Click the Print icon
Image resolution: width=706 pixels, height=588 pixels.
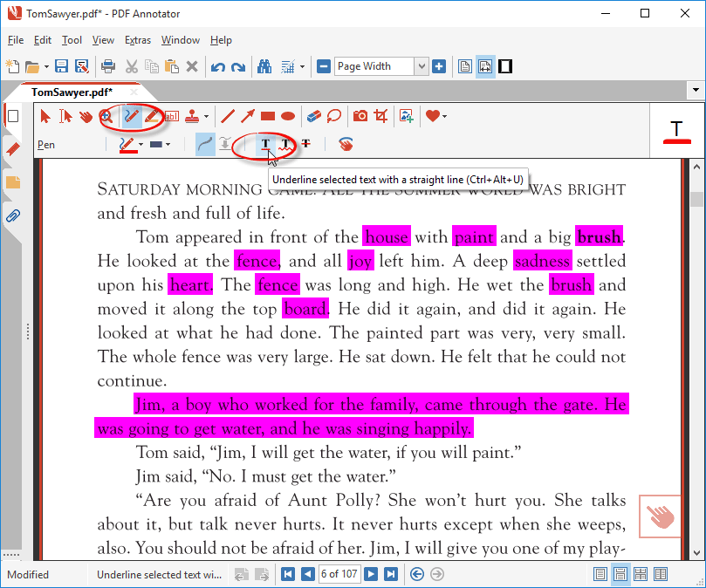(108, 66)
